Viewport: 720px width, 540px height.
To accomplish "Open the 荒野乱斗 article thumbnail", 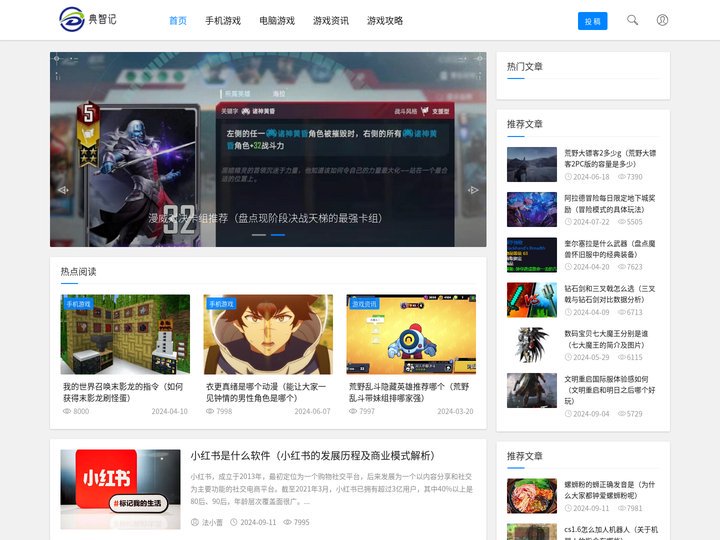I will point(411,334).
